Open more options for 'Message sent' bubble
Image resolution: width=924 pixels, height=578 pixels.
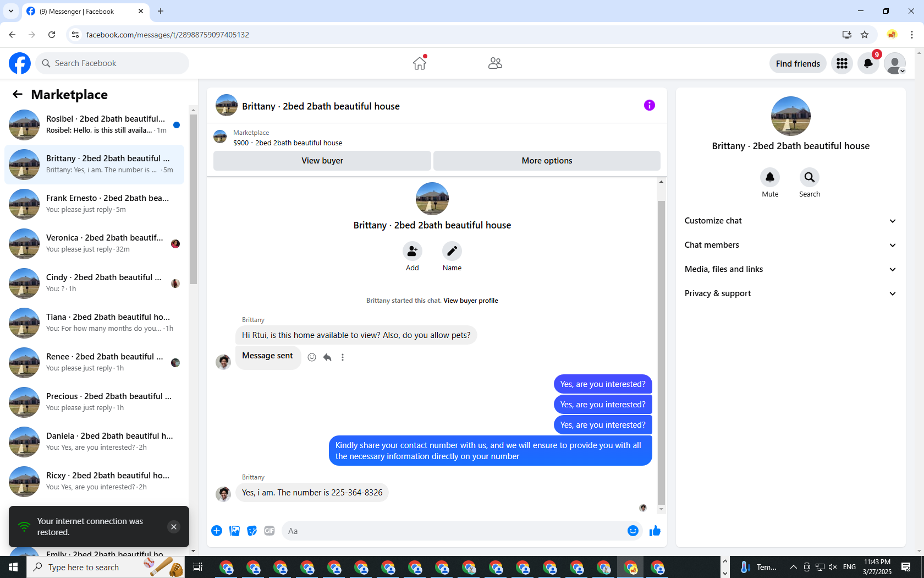click(x=343, y=357)
